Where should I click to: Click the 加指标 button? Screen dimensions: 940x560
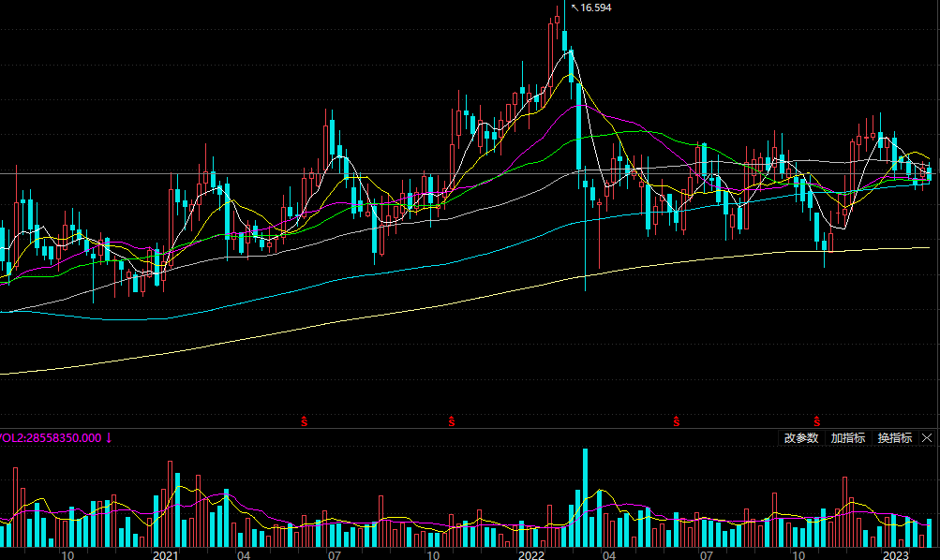tap(847, 438)
